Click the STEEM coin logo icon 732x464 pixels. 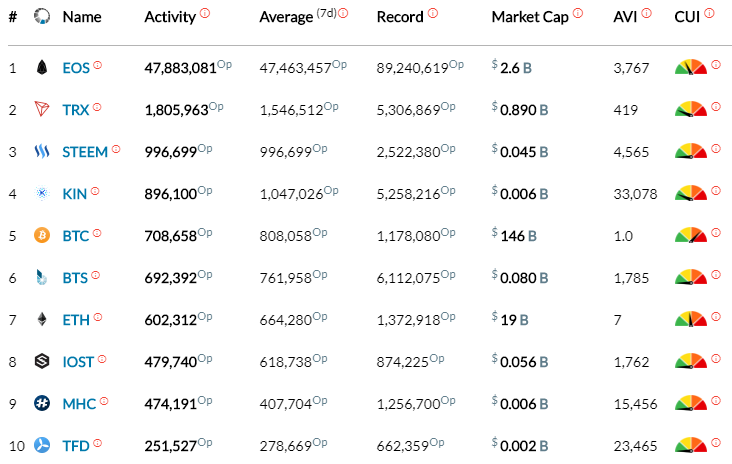(42, 152)
